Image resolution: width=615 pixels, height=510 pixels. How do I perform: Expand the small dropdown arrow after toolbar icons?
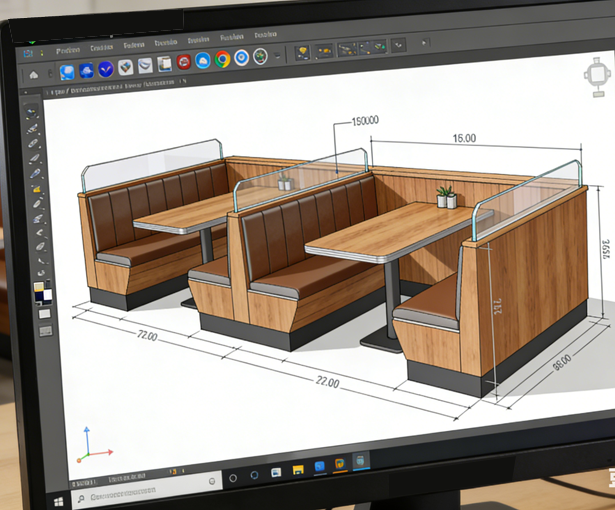coord(279,55)
